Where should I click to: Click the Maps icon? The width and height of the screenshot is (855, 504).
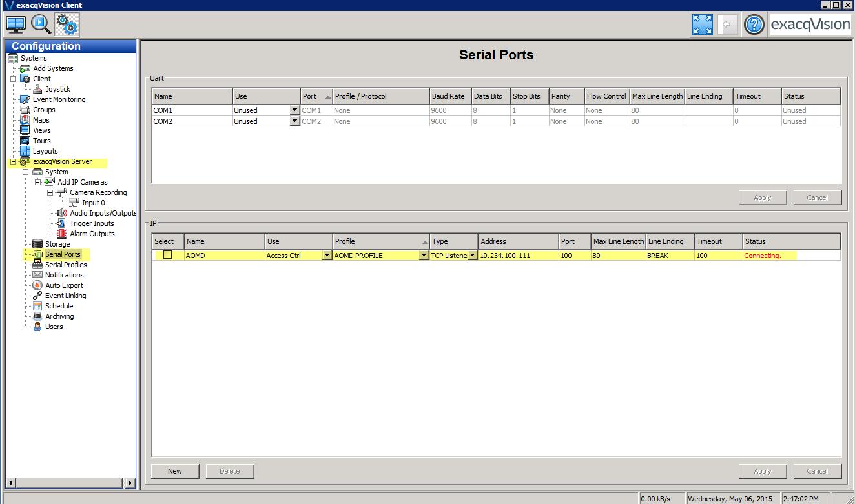point(25,120)
